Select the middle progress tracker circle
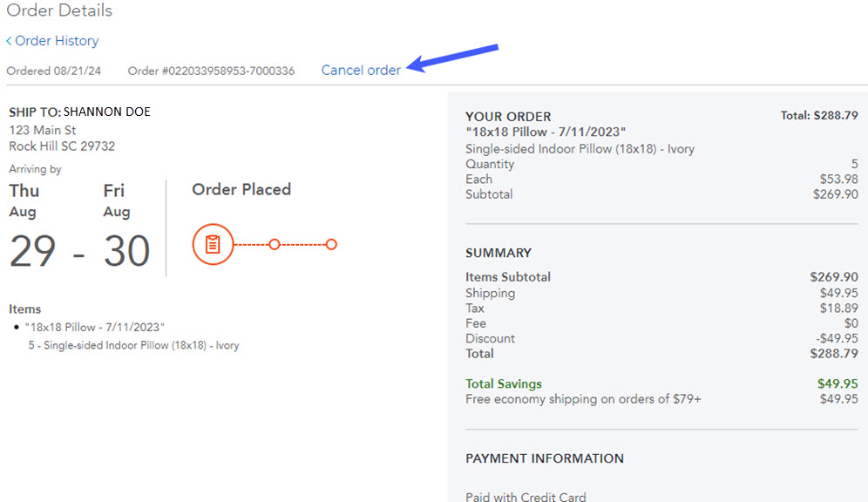 coord(275,244)
